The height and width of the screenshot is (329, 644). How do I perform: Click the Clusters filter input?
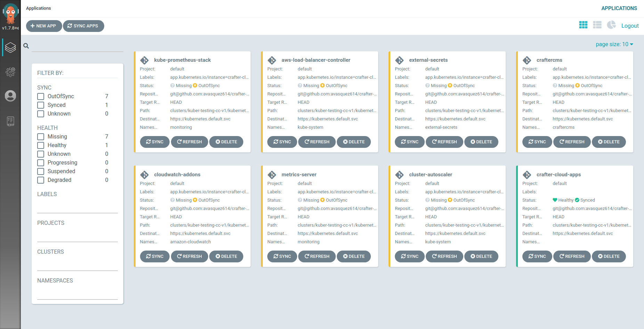coord(78,264)
